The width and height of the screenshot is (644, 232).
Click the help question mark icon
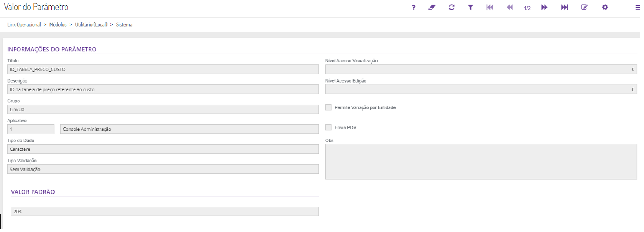click(x=413, y=7)
